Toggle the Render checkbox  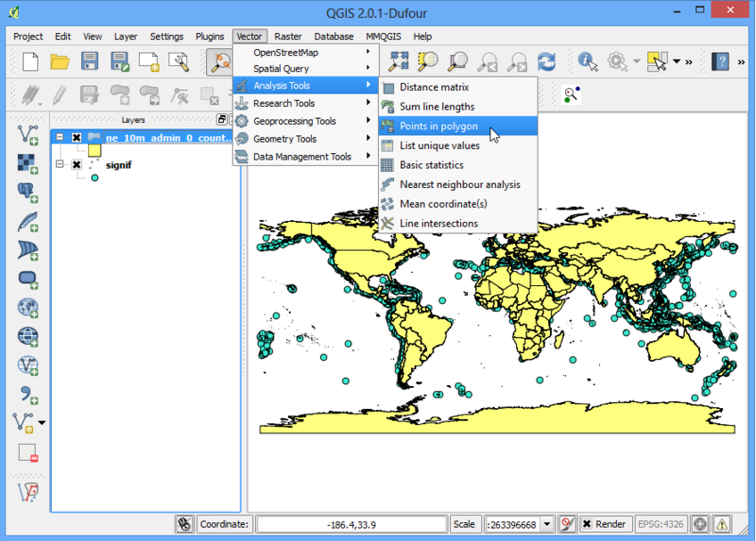(x=587, y=524)
